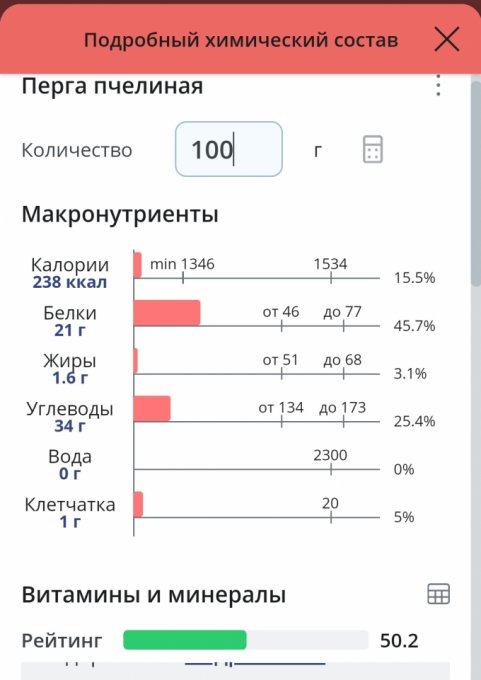Click the Калории 238 ккал label

click(70, 273)
